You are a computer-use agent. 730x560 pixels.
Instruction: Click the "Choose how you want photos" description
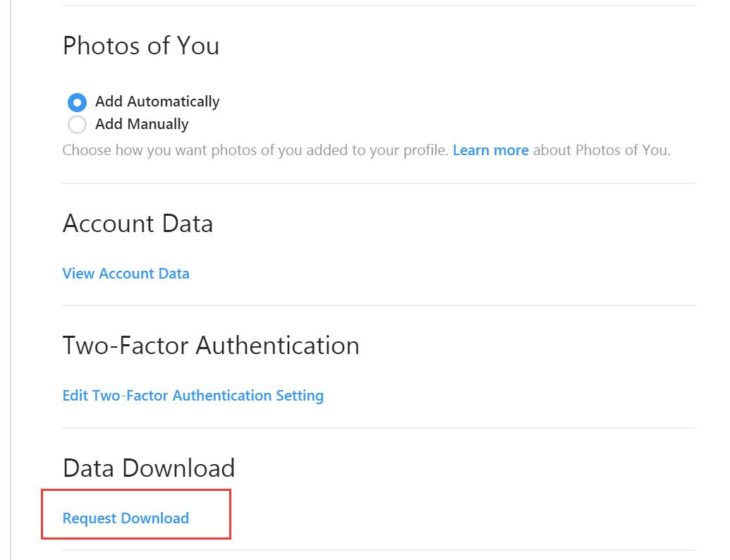pos(255,150)
